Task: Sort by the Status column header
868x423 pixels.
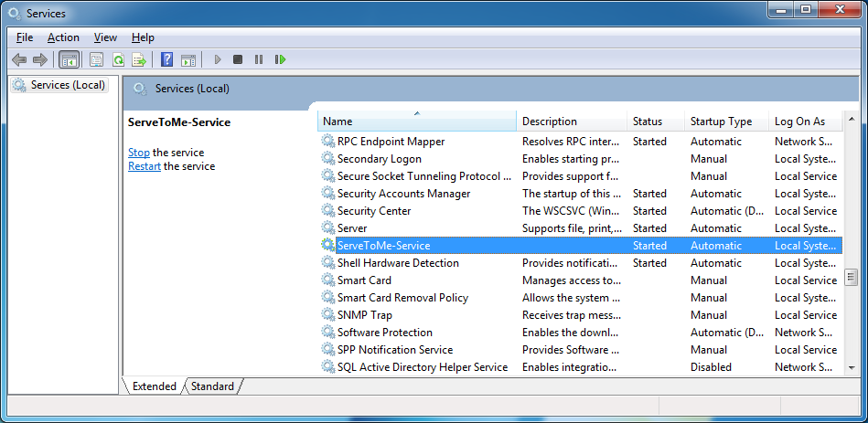Action: (656, 122)
